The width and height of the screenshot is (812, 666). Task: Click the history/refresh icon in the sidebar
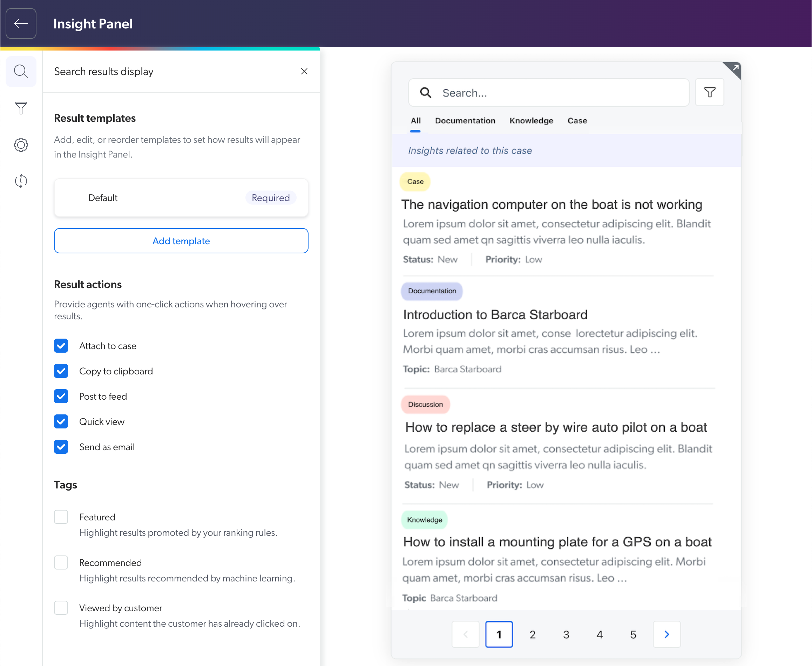[21, 181]
